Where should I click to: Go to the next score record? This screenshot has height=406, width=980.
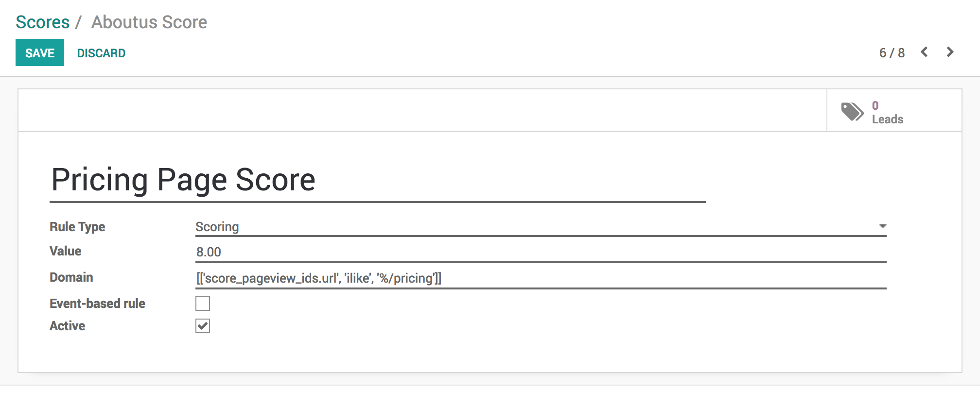pyautogui.click(x=950, y=52)
